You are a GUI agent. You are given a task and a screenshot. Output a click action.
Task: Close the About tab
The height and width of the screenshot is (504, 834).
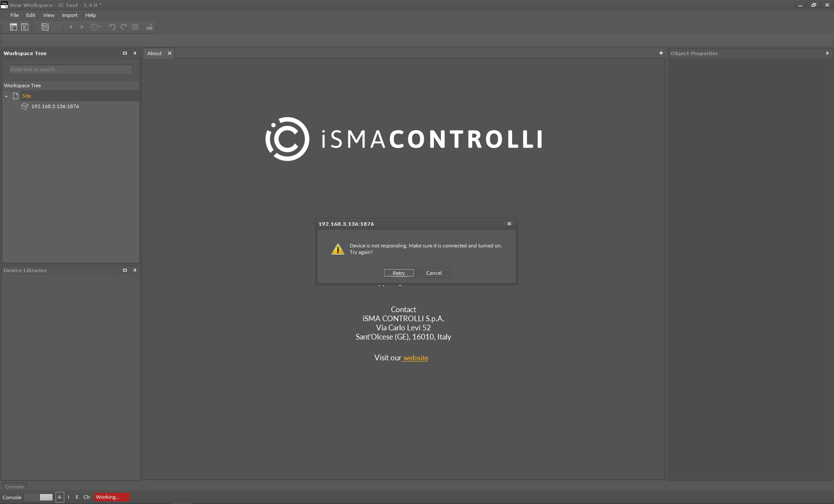169,53
